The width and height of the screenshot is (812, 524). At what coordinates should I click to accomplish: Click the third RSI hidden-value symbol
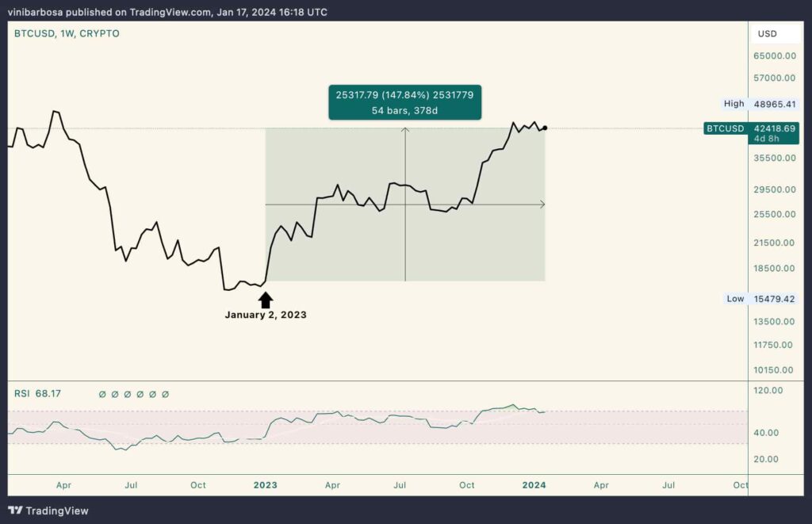pos(128,395)
